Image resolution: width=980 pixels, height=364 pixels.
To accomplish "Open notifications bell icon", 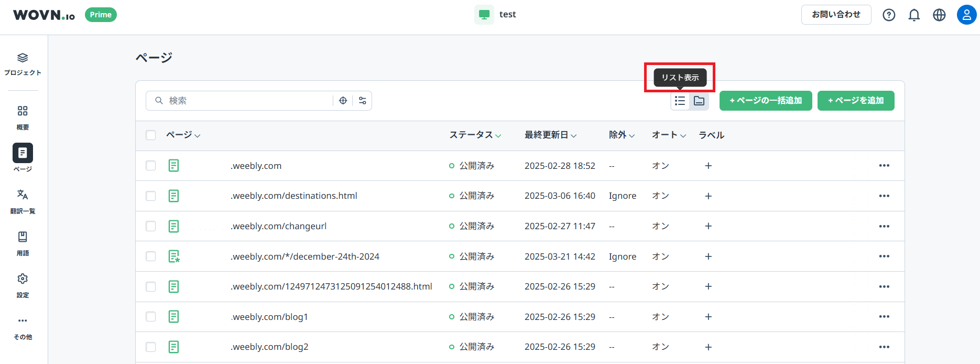I will (914, 15).
